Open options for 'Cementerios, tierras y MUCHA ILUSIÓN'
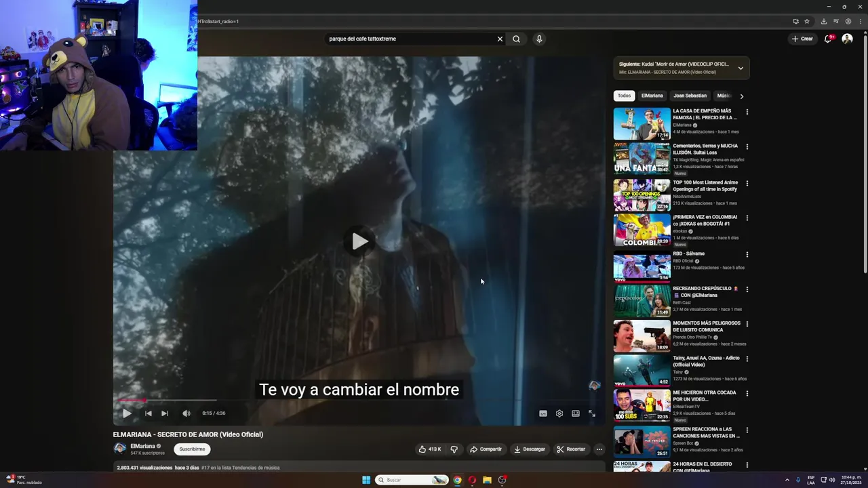 point(747,146)
